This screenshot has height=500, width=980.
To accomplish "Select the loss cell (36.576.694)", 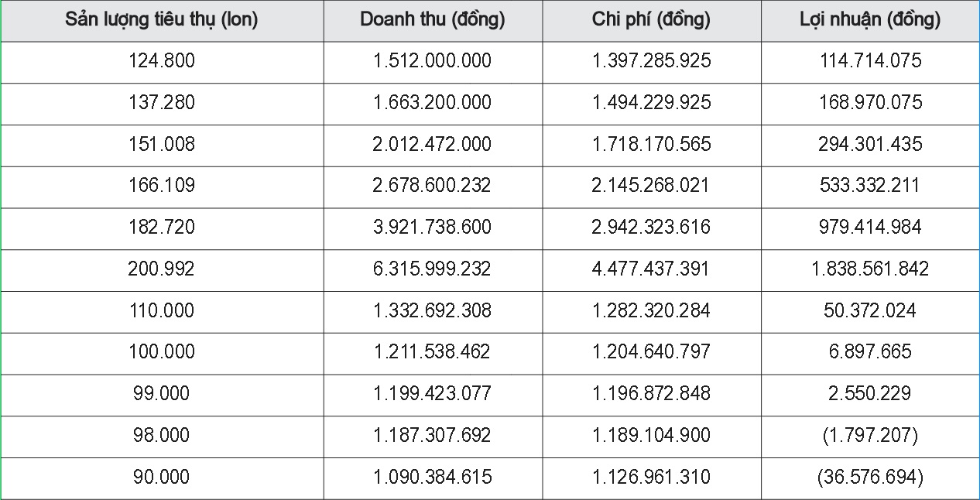I will [870, 478].
